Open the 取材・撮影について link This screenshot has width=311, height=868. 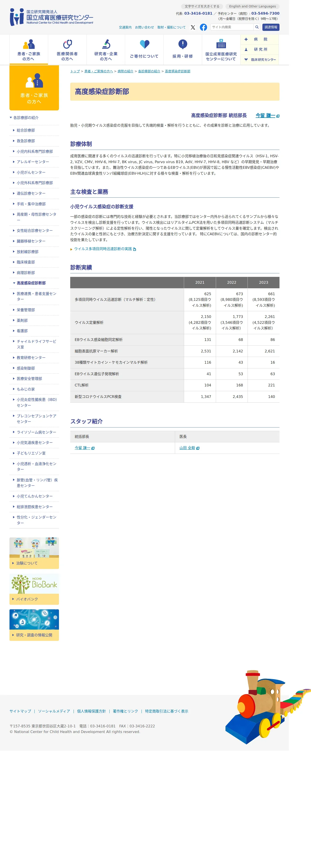tap(171, 27)
